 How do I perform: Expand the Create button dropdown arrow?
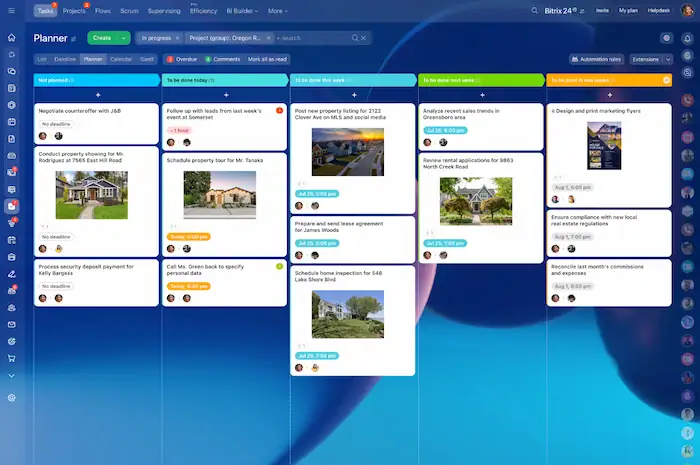pyautogui.click(x=123, y=38)
